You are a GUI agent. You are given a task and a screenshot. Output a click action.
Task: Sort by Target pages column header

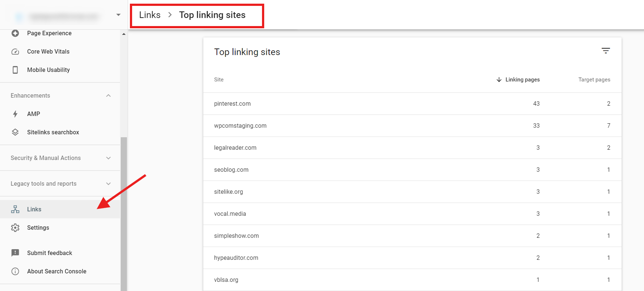pos(594,80)
